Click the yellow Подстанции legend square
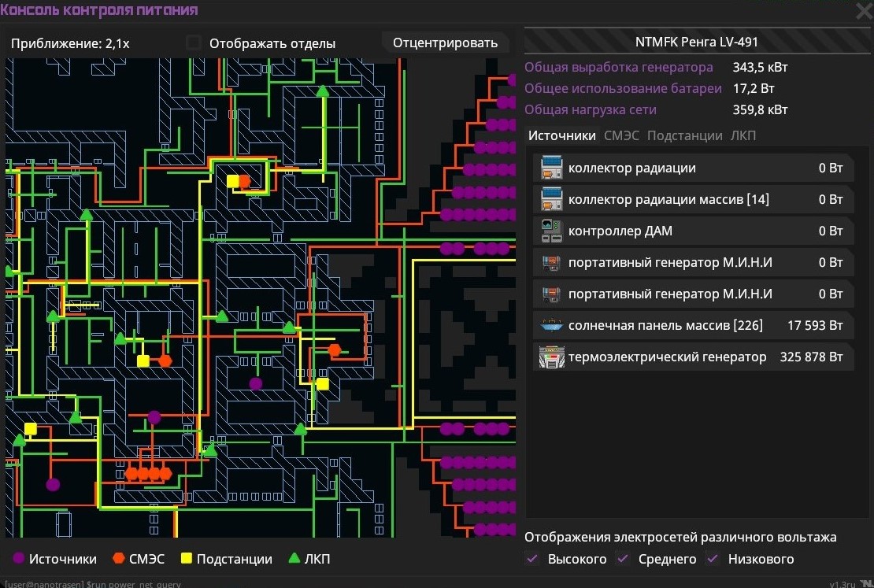Viewport: 874px width, 588px height. click(187, 559)
